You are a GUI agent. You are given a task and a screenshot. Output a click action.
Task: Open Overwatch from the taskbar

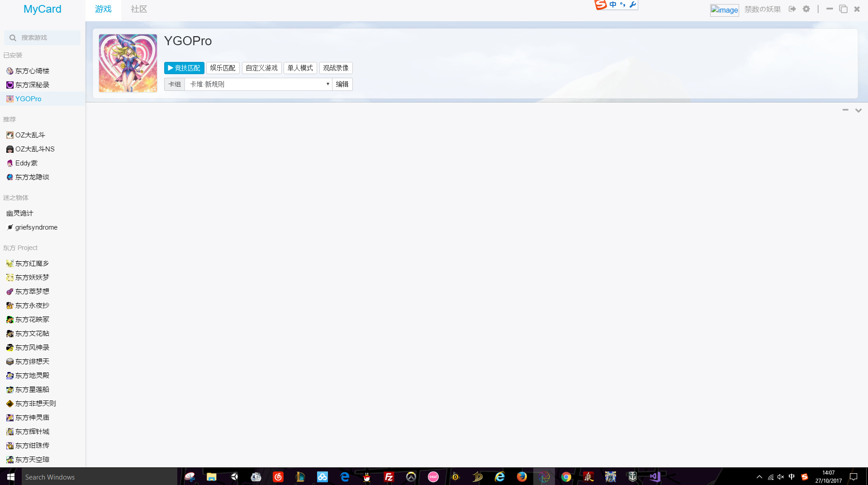tap(411, 477)
